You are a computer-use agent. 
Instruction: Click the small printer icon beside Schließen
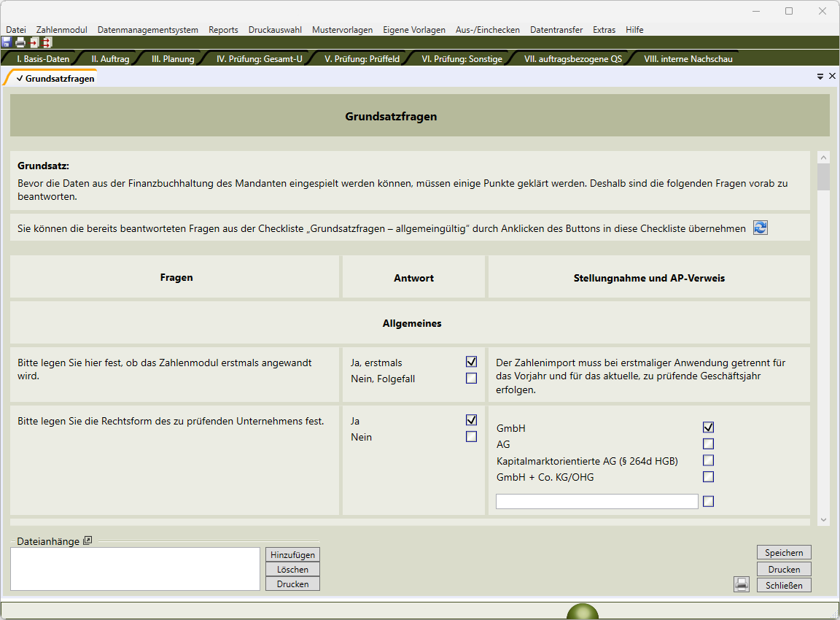click(742, 584)
